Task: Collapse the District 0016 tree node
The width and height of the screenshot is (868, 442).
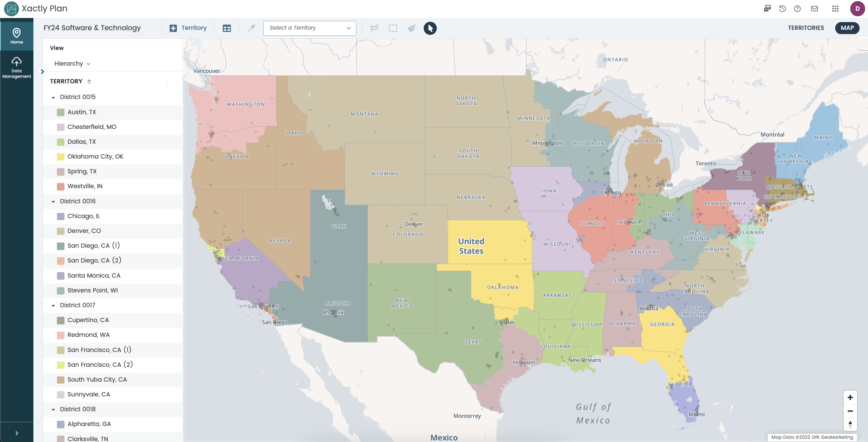Action: (53, 202)
